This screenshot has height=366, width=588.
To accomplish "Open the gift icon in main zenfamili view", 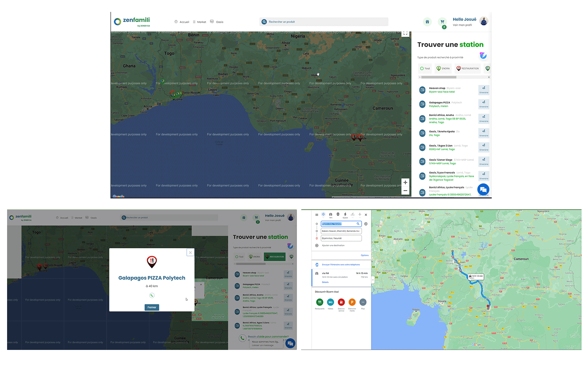I will click(x=427, y=22).
